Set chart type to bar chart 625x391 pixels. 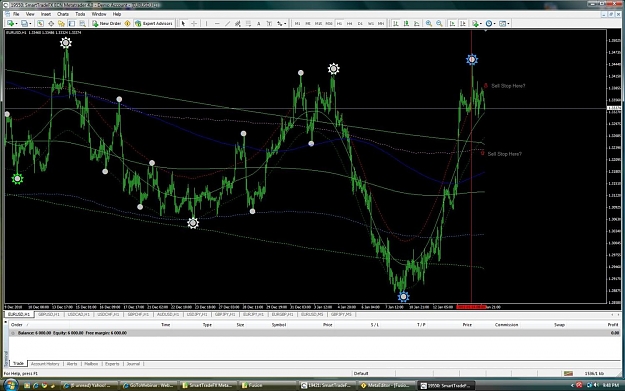point(396,24)
